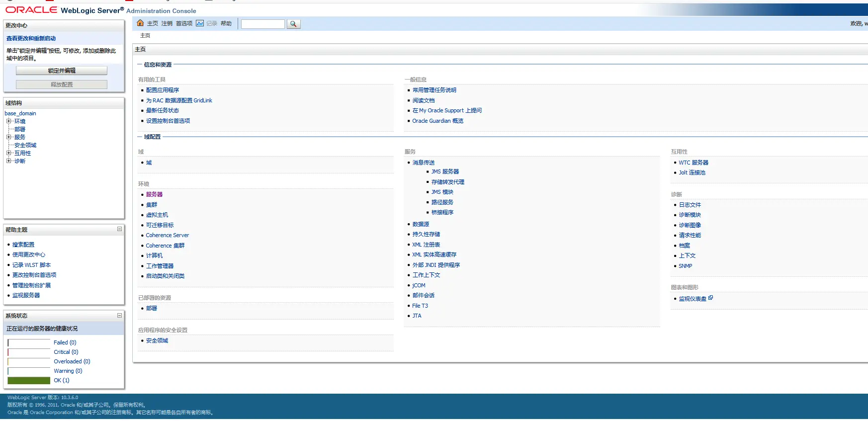This screenshot has width=868, height=421.
Task: Open the JMS 服务器 link
Action: (445, 171)
